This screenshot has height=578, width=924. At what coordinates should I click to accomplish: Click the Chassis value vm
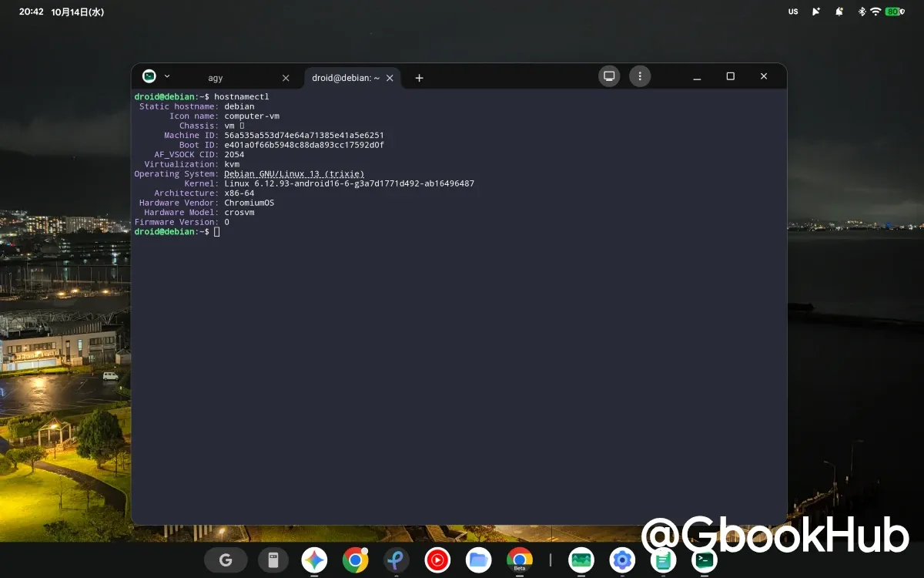coord(229,126)
